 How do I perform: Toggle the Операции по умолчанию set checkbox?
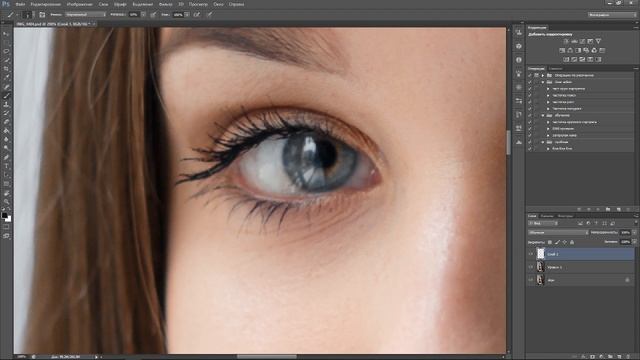530,76
